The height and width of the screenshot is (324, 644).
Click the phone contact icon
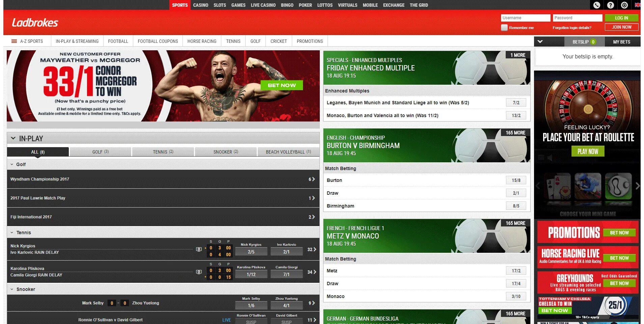coord(596,5)
